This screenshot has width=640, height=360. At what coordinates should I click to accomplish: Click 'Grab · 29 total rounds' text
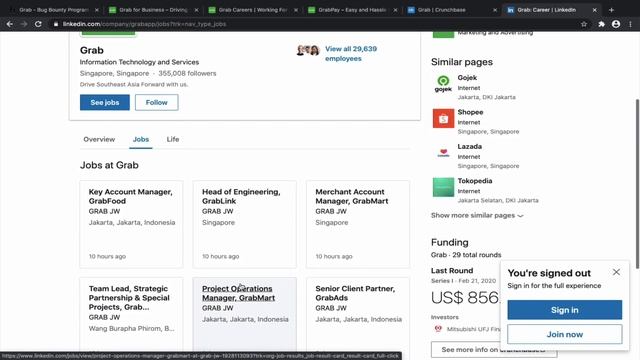[x=466, y=255]
